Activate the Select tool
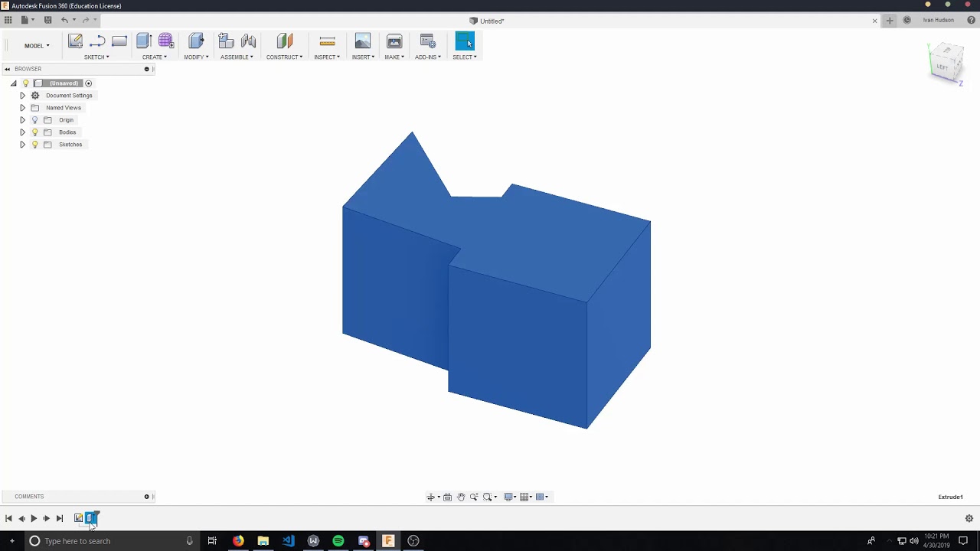Screen dimensions: 980x551 465,41
